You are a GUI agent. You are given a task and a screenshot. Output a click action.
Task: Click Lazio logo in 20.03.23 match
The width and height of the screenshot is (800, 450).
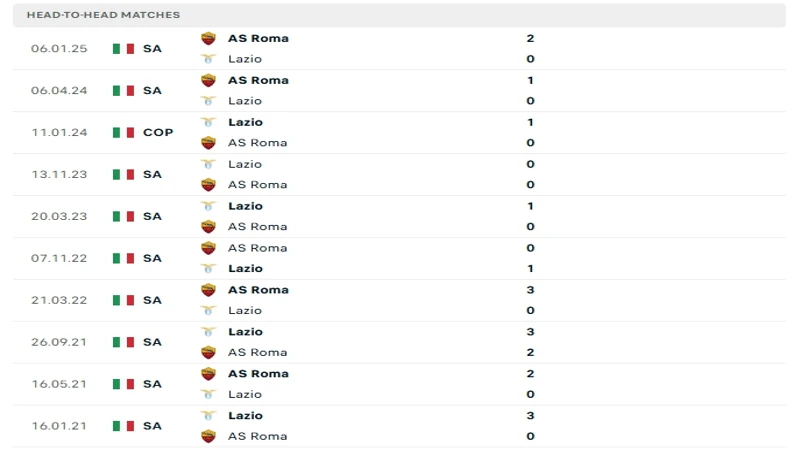(x=208, y=206)
